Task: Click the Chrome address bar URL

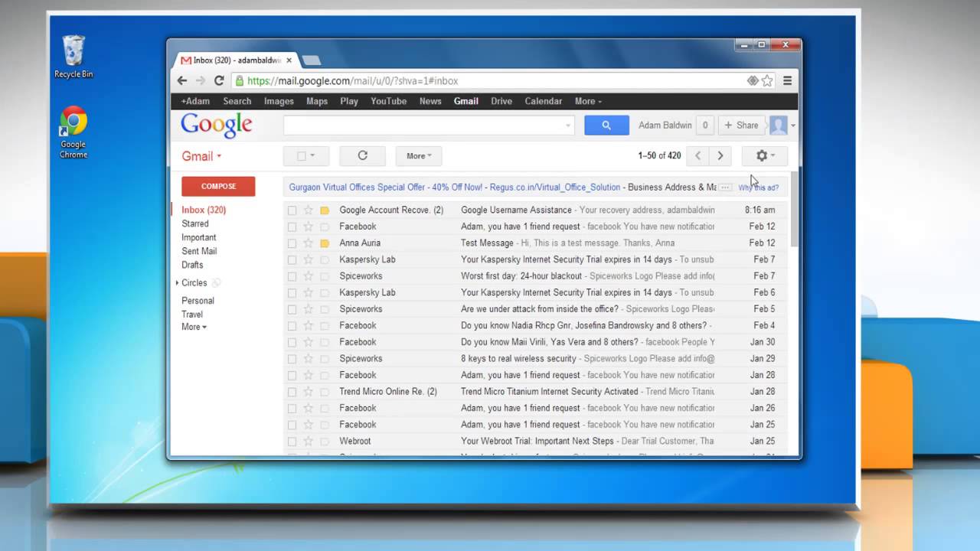Action: coord(352,80)
